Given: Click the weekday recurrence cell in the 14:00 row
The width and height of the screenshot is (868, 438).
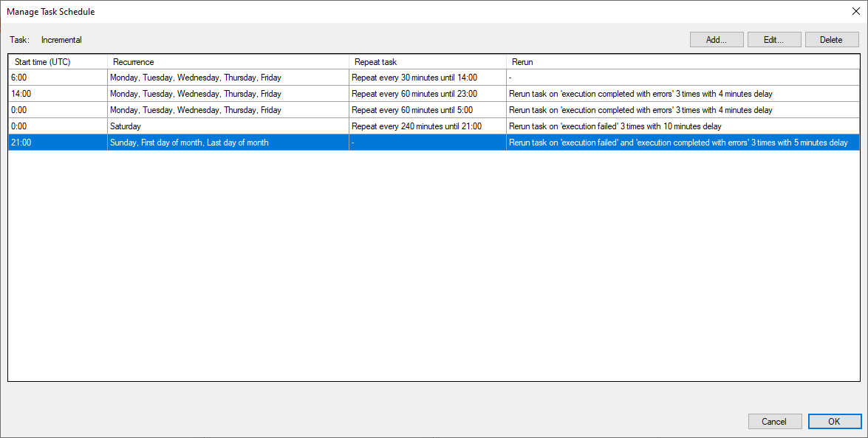Looking at the screenshot, I should click(x=228, y=94).
